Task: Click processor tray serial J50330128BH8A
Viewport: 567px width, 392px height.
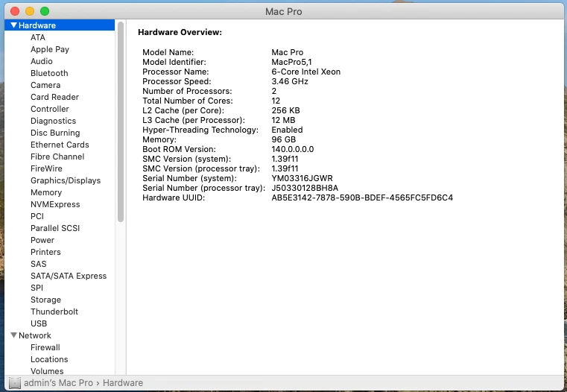Action: 305,188
